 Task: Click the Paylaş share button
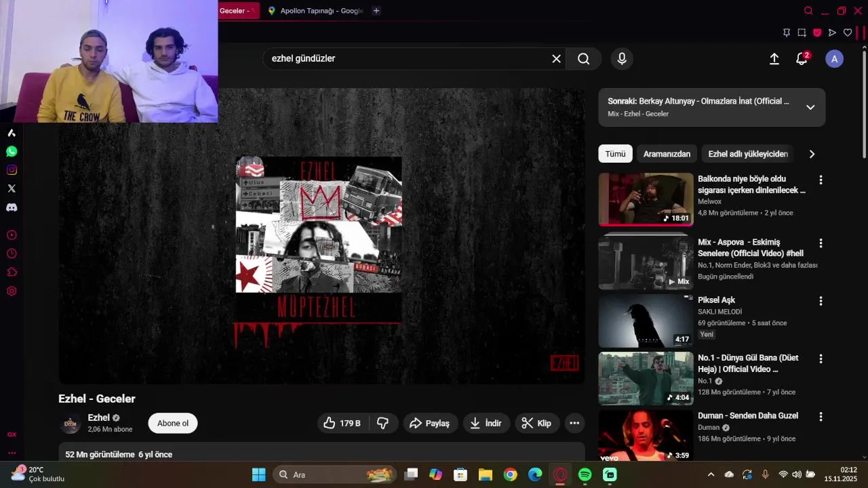pyautogui.click(x=431, y=423)
